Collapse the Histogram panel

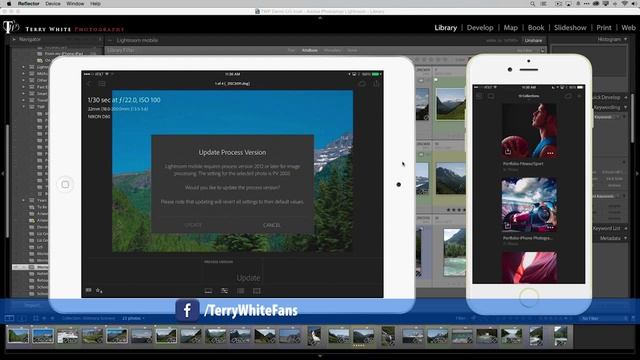625,40
